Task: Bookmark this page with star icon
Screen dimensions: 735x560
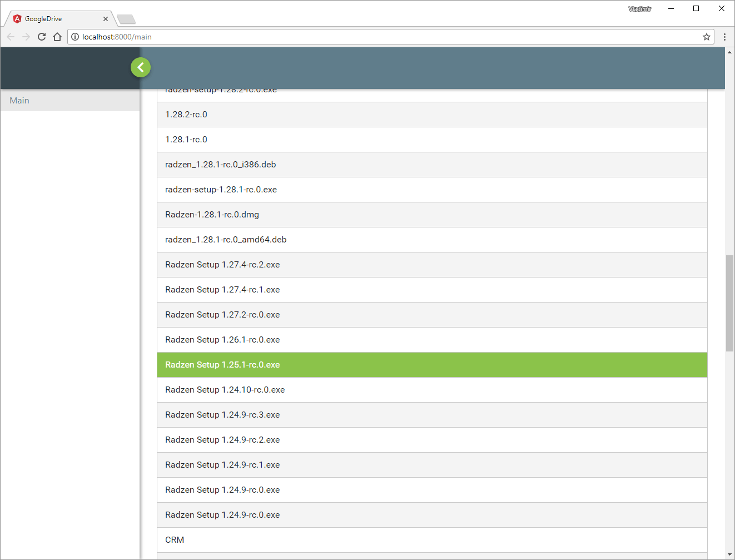Action: (x=707, y=37)
